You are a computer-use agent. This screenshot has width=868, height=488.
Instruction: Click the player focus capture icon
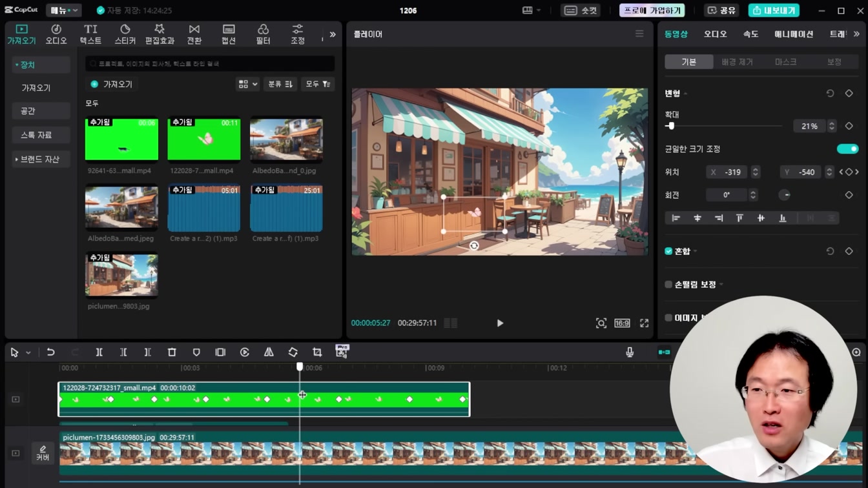(601, 323)
